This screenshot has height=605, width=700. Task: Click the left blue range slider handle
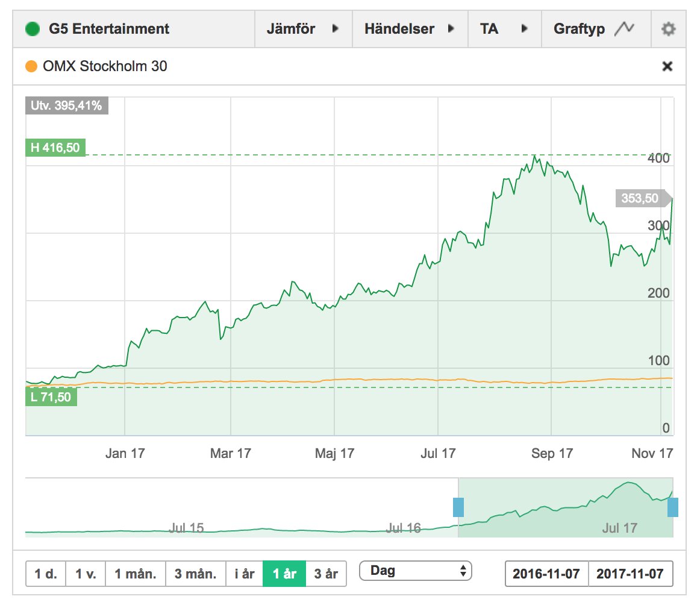(459, 508)
